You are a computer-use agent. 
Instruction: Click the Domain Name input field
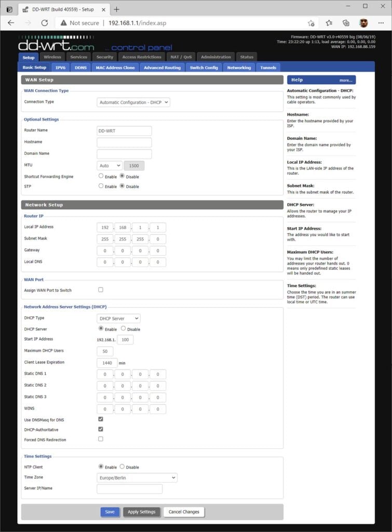(124, 154)
